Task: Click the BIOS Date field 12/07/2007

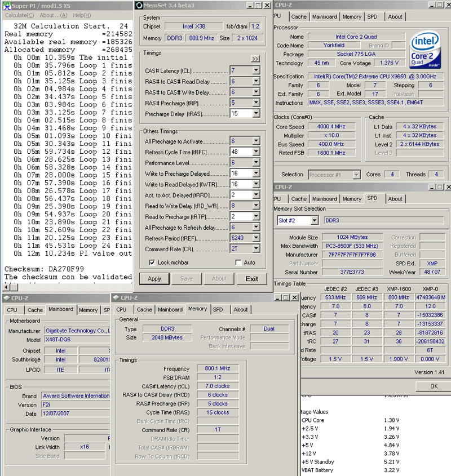Action: [76, 413]
